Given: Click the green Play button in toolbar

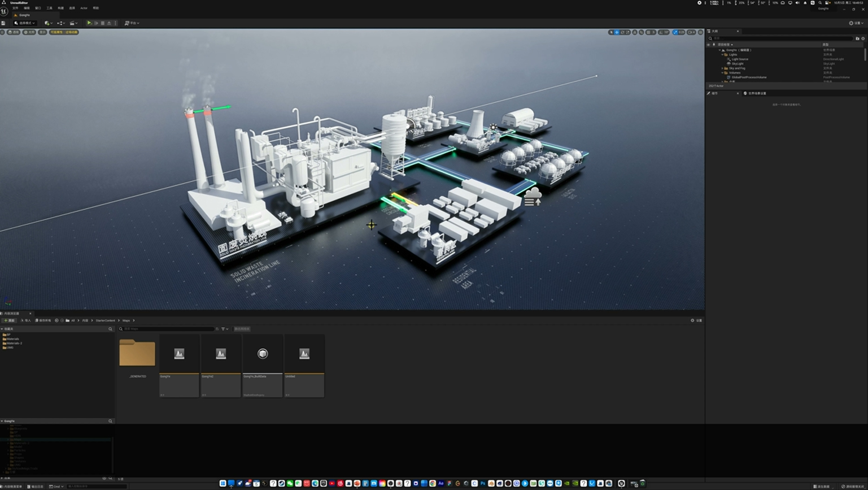Looking at the screenshot, I should pos(89,23).
